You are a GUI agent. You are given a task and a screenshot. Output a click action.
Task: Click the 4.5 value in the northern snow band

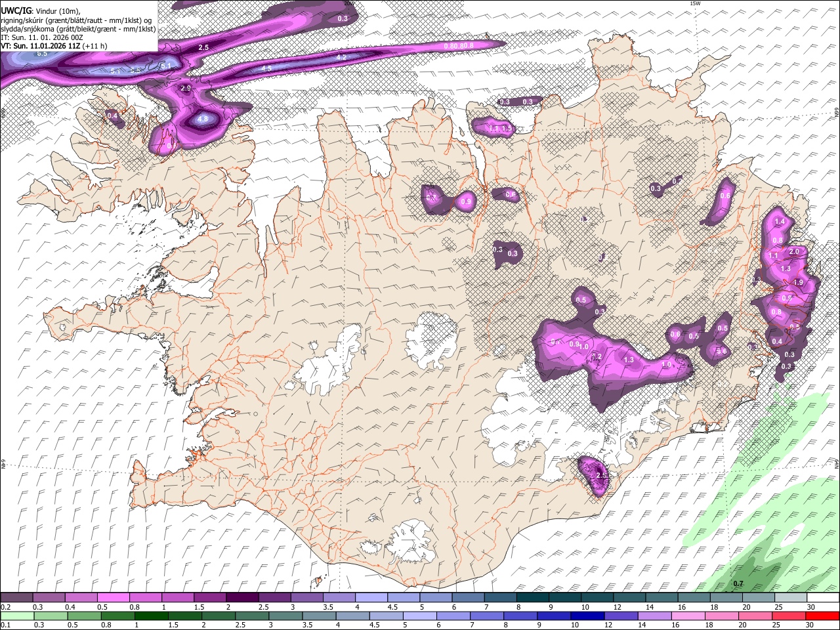(267, 68)
